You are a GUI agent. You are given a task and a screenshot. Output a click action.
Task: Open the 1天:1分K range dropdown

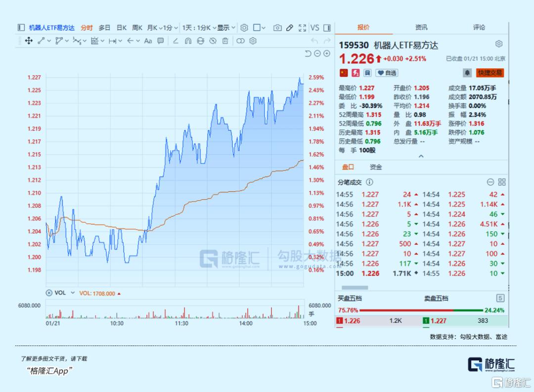[199, 28]
